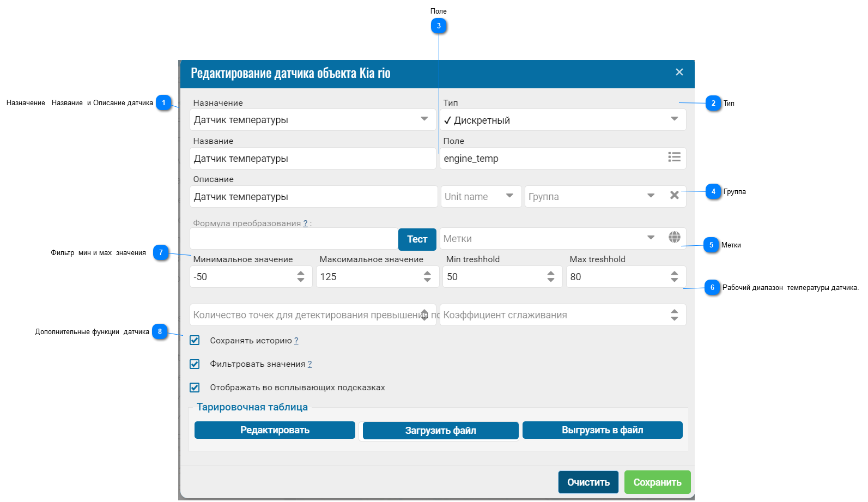Image resolution: width=868 pixels, height=502 pixels.
Task: Click the Тест button
Action: click(x=417, y=239)
